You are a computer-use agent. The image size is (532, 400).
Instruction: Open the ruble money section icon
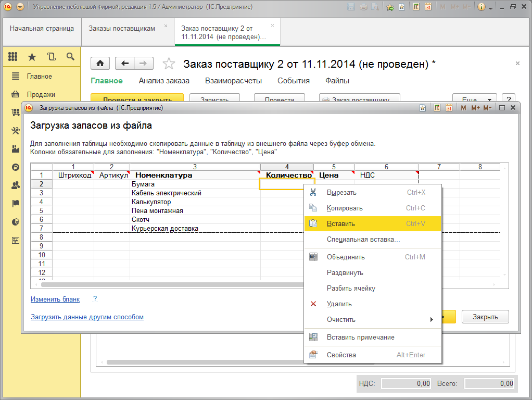click(15, 167)
